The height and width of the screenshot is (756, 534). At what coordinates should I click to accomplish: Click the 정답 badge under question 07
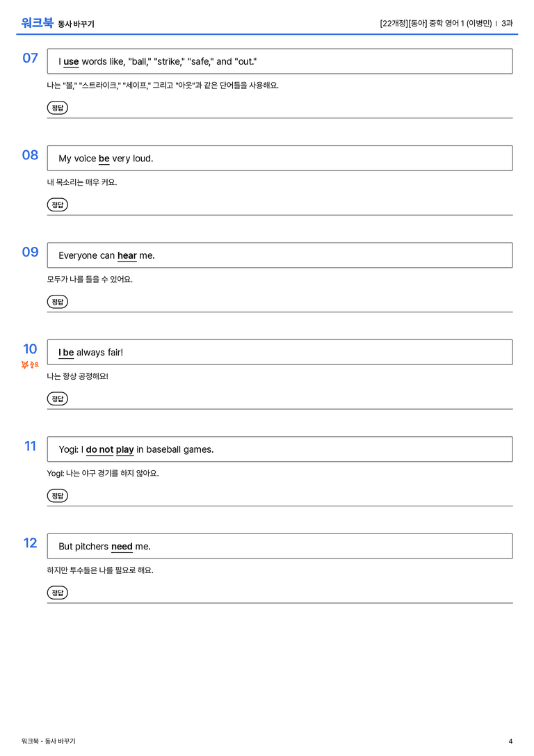57,108
